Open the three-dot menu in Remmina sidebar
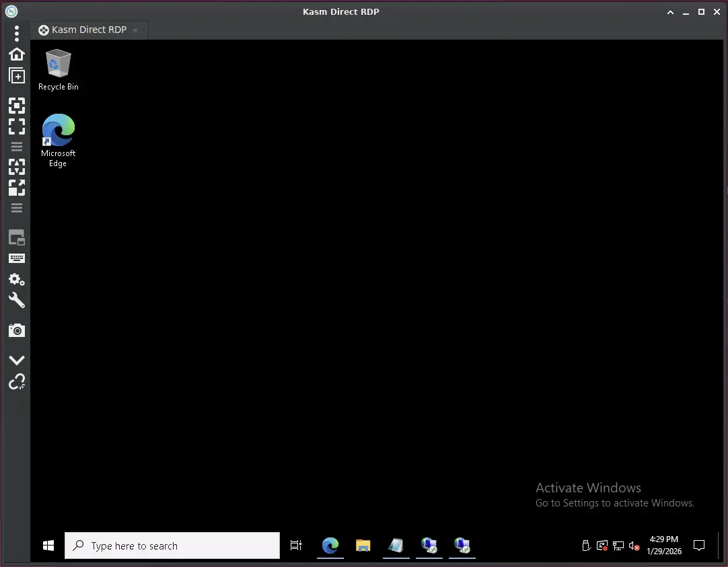The width and height of the screenshot is (728, 567). coord(17,34)
